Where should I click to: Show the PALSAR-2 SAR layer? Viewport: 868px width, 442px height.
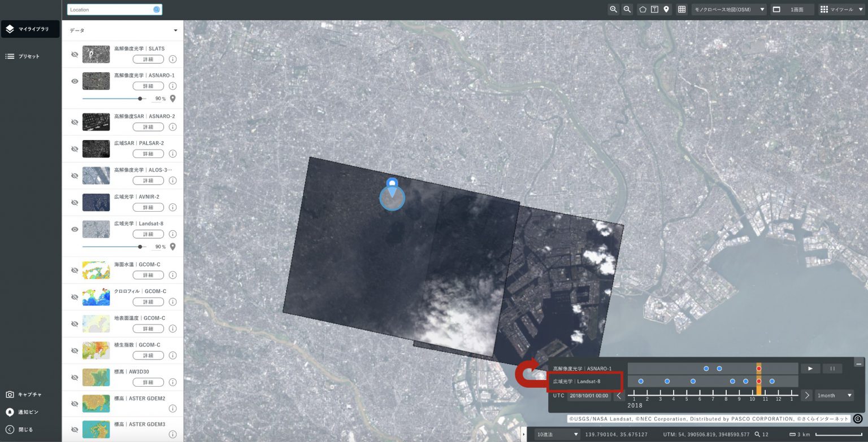click(x=75, y=148)
